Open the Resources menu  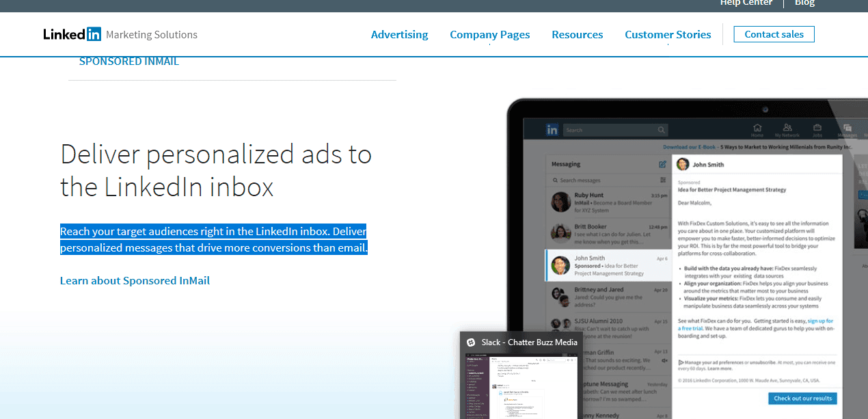577,34
